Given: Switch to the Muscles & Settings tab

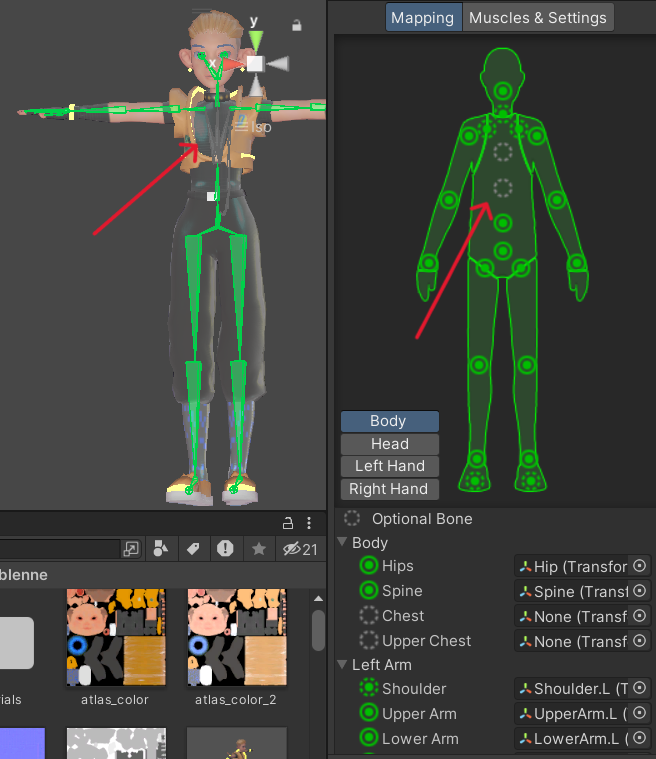Looking at the screenshot, I should (537, 18).
